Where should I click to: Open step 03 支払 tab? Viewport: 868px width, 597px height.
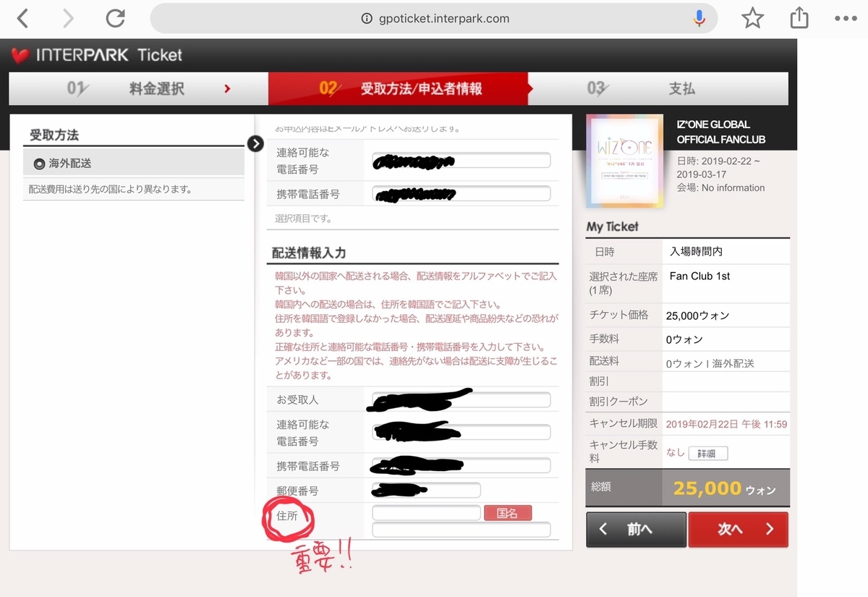660,89
